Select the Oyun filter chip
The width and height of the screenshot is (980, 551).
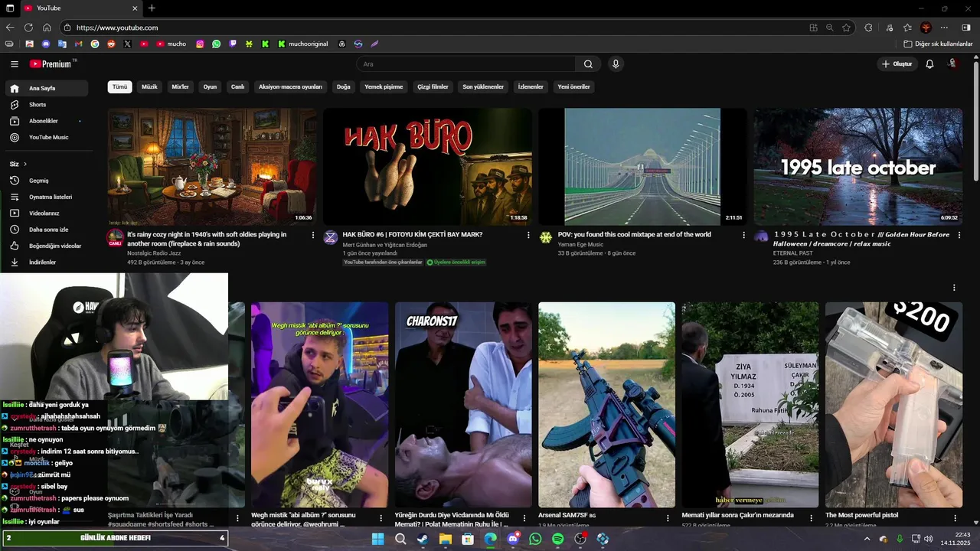click(210, 87)
